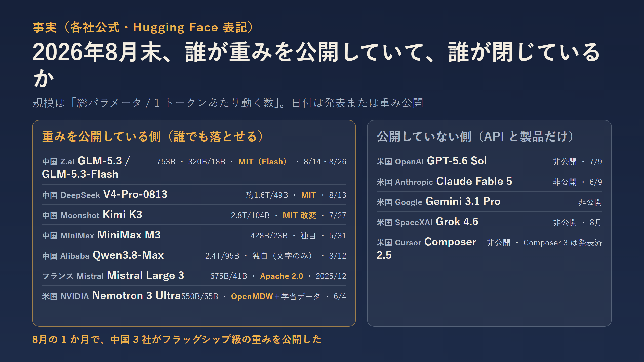The width and height of the screenshot is (644, 362).
Task: Select the model name "Nemotron 3 Ultra"
Action: [x=137, y=295]
